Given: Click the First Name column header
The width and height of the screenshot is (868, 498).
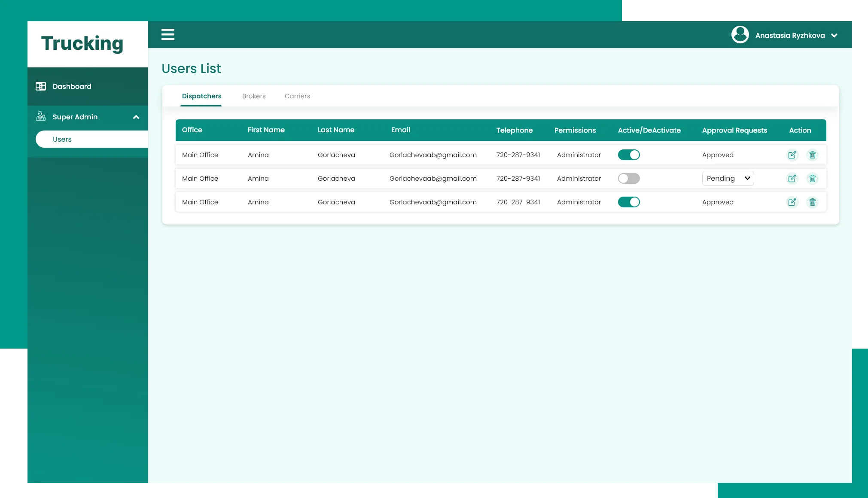Looking at the screenshot, I should pyautogui.click(x=266, y=130).
